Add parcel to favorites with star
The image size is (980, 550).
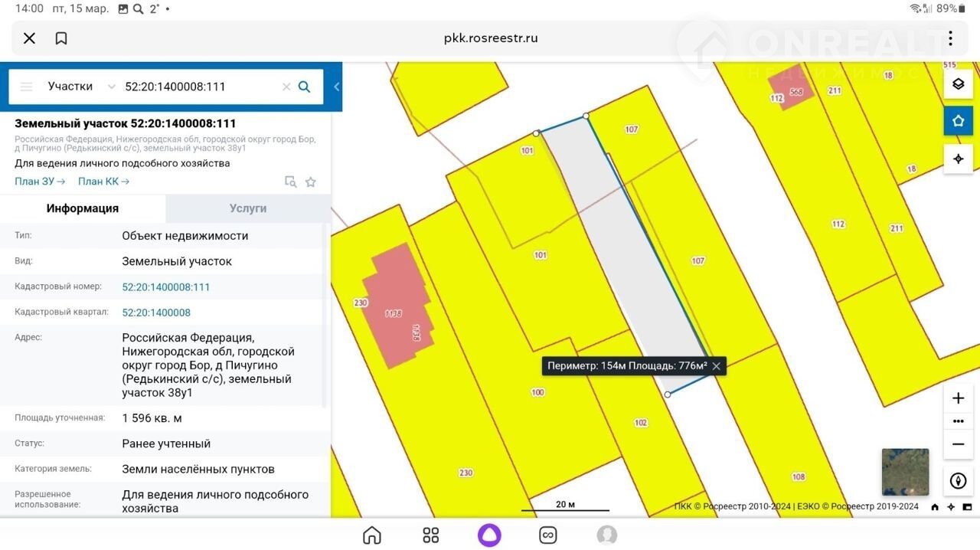pyautogui.click(x=311, y=182)
